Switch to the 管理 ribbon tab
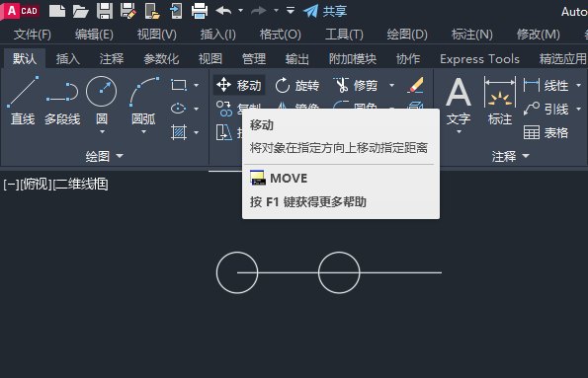This screenshot has width=588, height=378. [x=254, y=59]
